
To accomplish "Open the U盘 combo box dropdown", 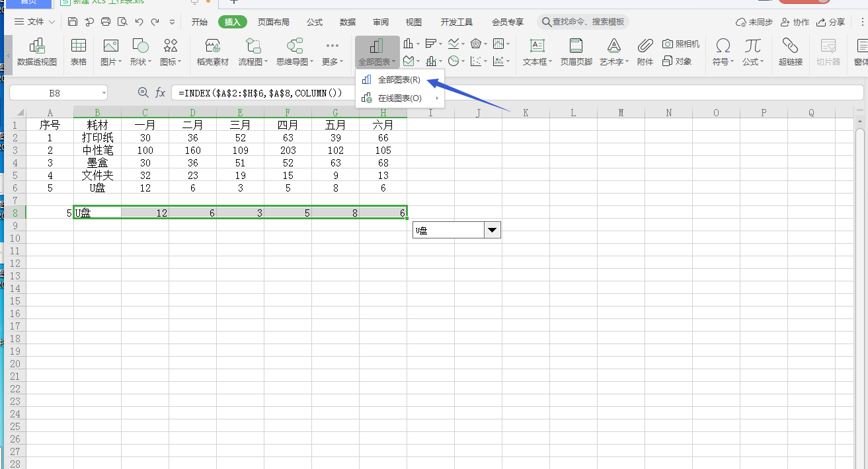I will point(493,230).
